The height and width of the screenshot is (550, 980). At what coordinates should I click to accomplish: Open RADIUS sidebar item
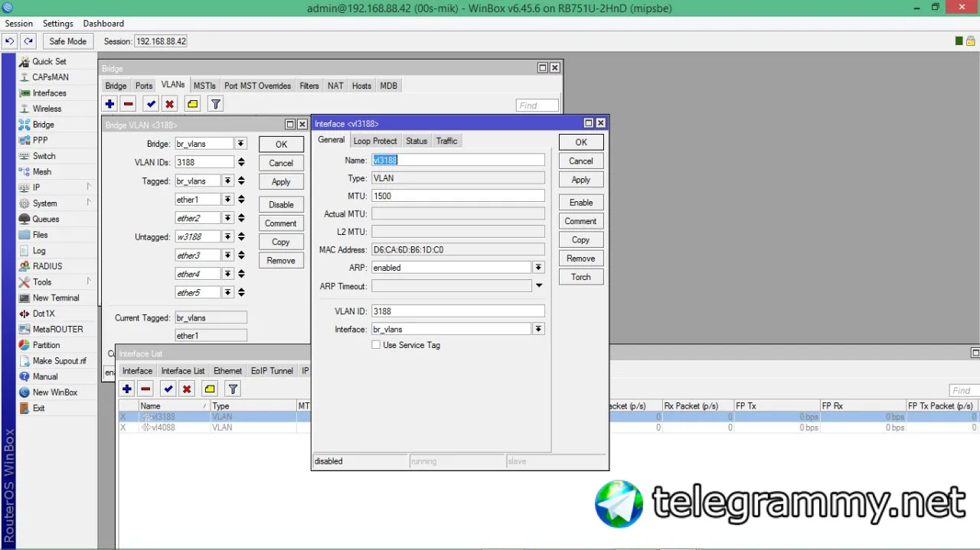(47, 266)
